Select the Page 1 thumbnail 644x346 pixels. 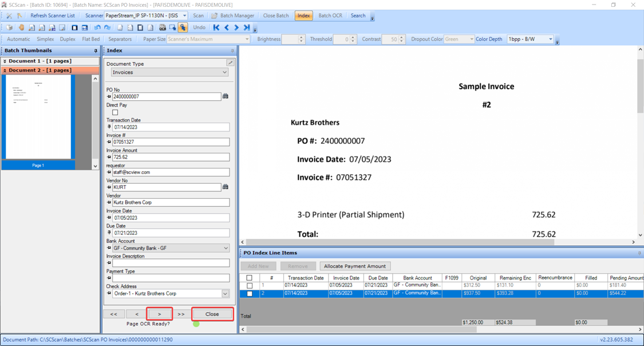coord(38,117)
